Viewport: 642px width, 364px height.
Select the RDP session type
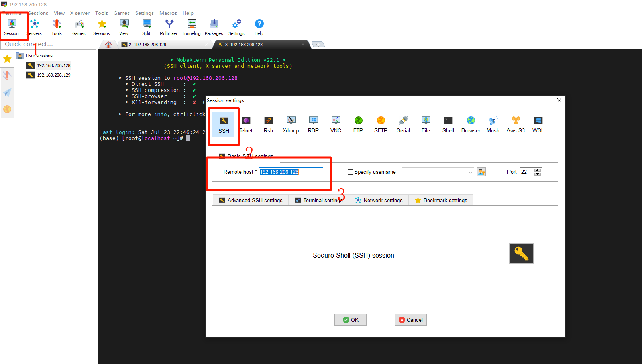(x=314, y=125)
